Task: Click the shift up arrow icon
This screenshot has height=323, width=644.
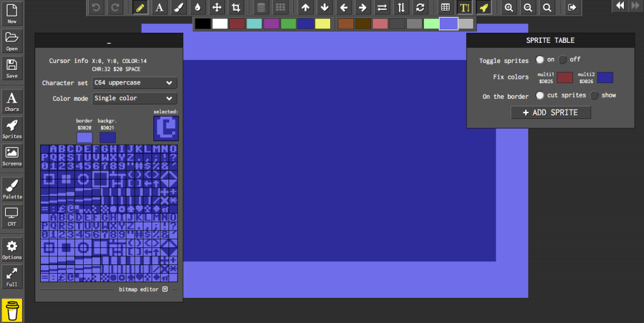Action: (x=306, y=8)
